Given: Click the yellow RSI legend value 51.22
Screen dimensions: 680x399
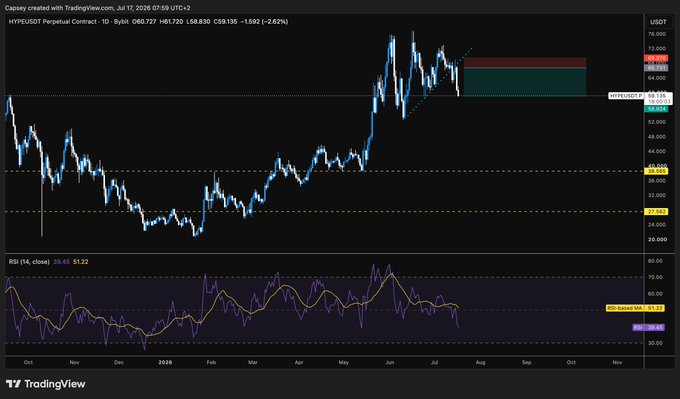Looking at the screenshot, I should point(81,262).
